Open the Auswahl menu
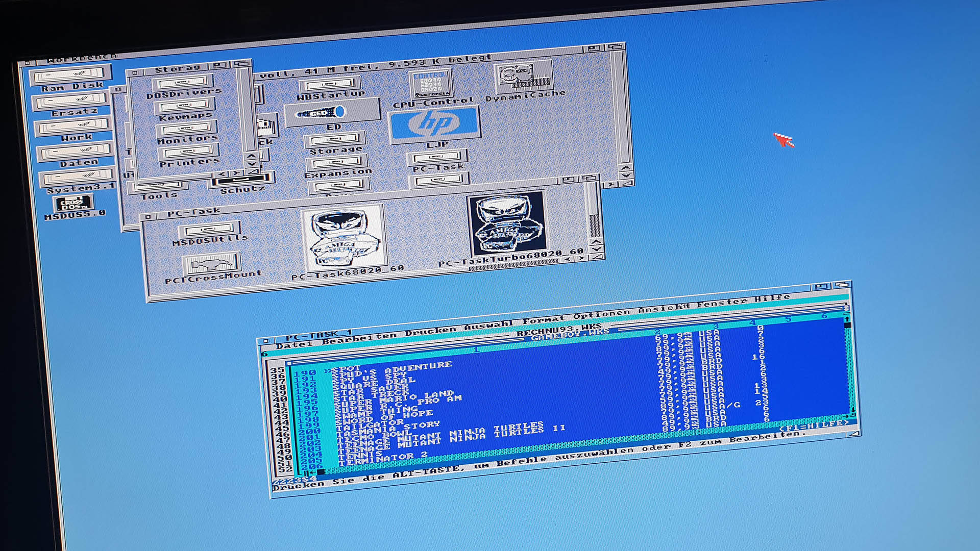 [x=488, y=325]
